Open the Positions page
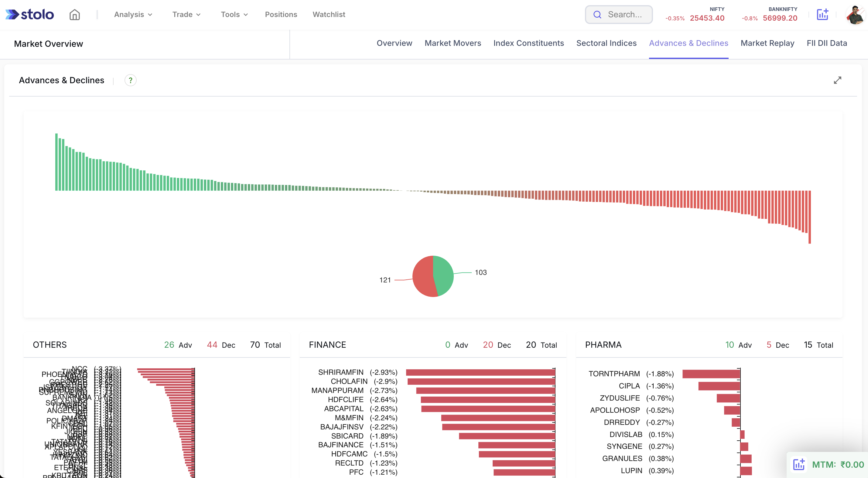Image resolution: width=868 pixels, height=478 pixels. tap(281, 15)
